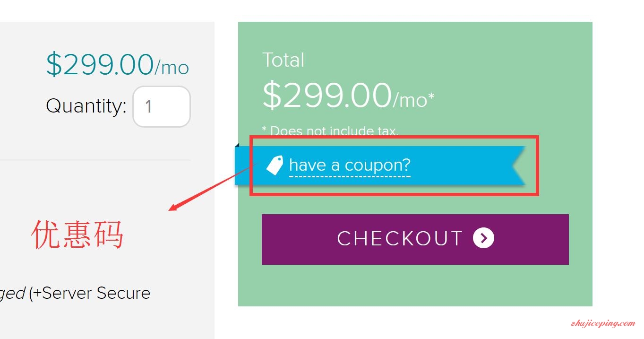Click the italic "ged" text fragment
Image resolution: width=644 pixels, height=339 pixels.
13,294
